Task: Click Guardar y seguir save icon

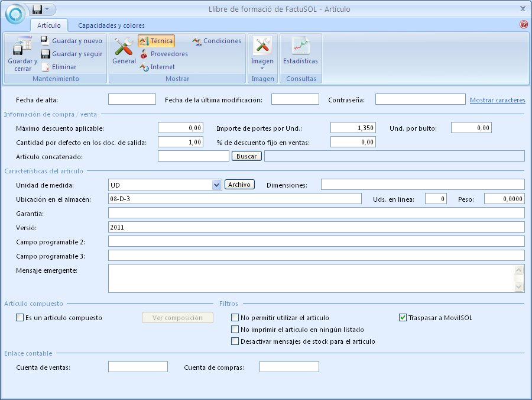Action: (45, 54)
